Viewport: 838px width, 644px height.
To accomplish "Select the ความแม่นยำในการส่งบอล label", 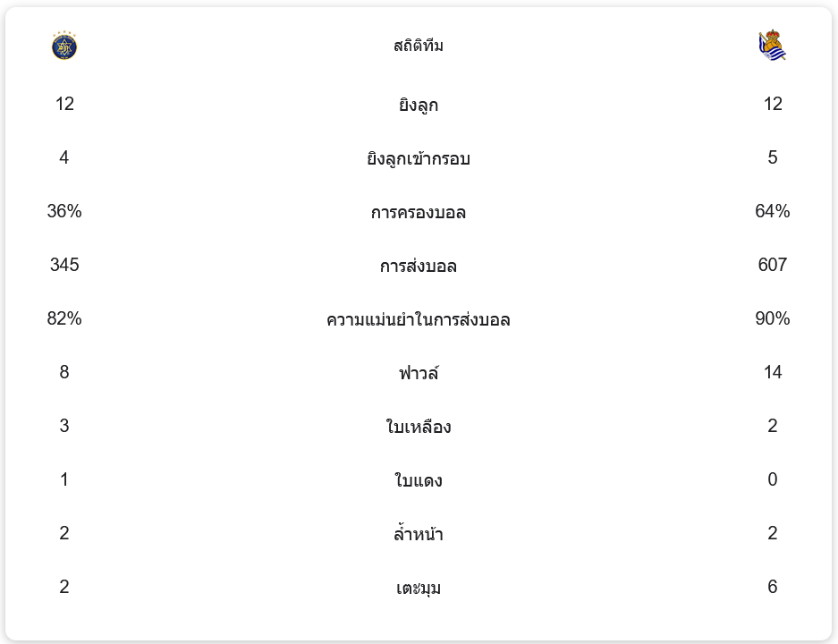I will pyautogui.click(x=419, y=320).
